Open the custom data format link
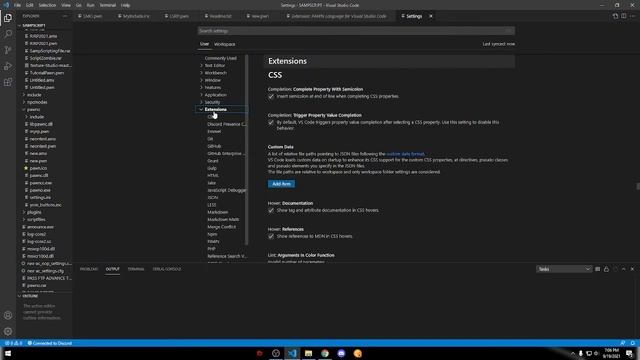 pyautogui.click(x=405, y=154)
